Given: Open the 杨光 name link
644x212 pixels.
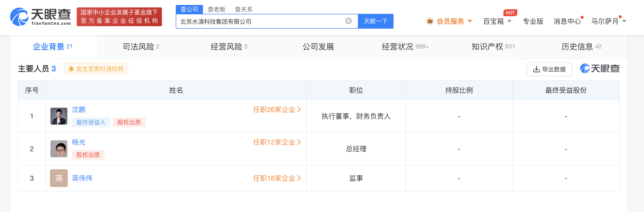Looking at the screenshot, I should (x=79, y=142).
